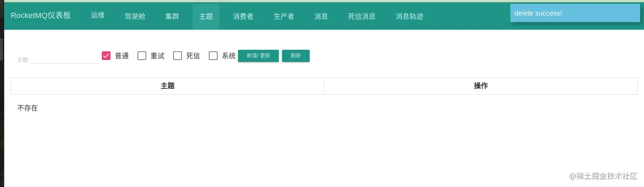Click the 新增/更新 button
This screenshot has height=187, width=644.
(259, 56)
